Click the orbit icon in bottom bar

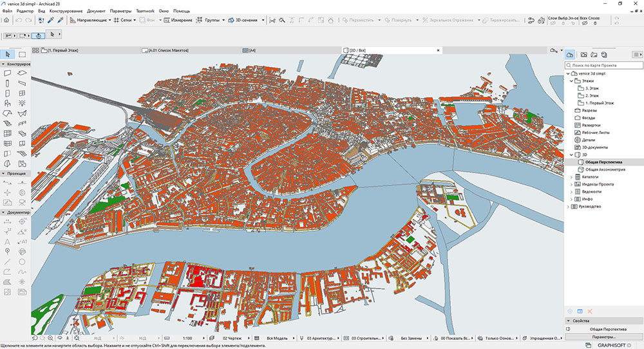[x=59, y=338]
